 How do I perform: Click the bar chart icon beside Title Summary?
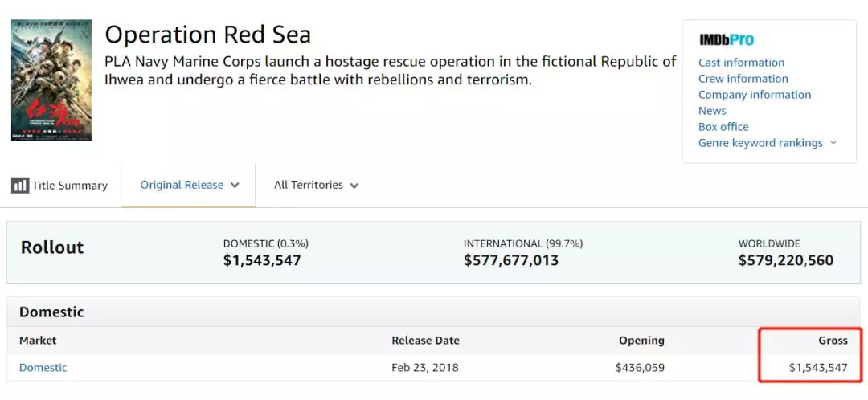click(x=20, y=186)
